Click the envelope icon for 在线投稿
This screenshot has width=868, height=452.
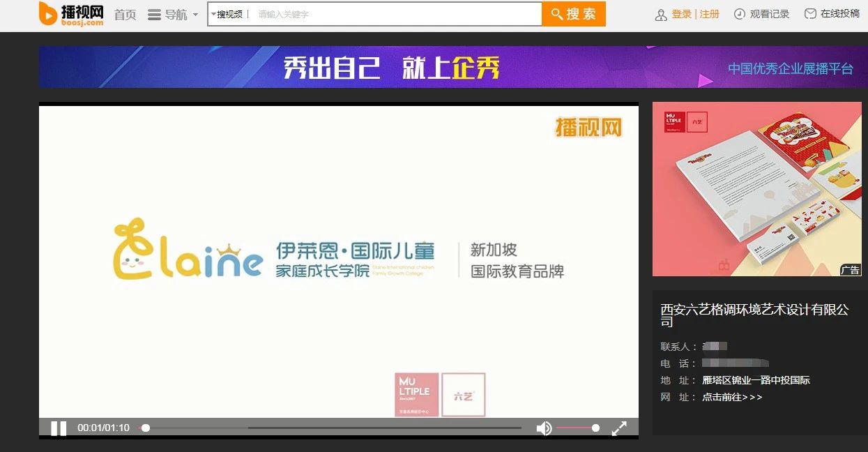tap(810, 14)
